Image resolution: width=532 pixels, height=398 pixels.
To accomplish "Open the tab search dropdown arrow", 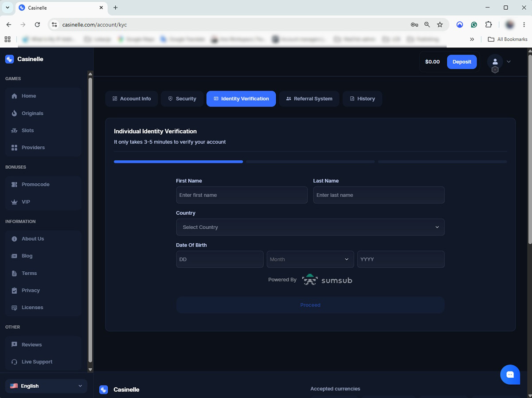I will coord(8,8).
